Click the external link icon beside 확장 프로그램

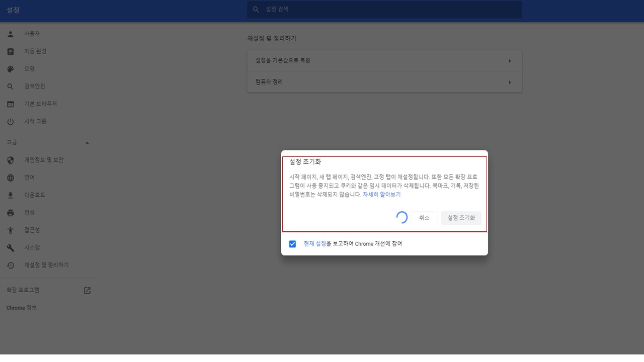tap(87, 290)
